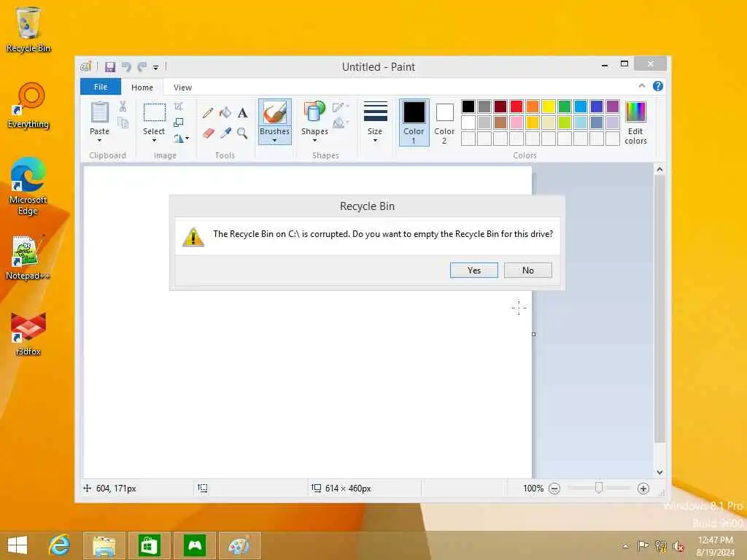Open the File menu tab
Screen dimensions: 747x560
[x=101, y=87]
